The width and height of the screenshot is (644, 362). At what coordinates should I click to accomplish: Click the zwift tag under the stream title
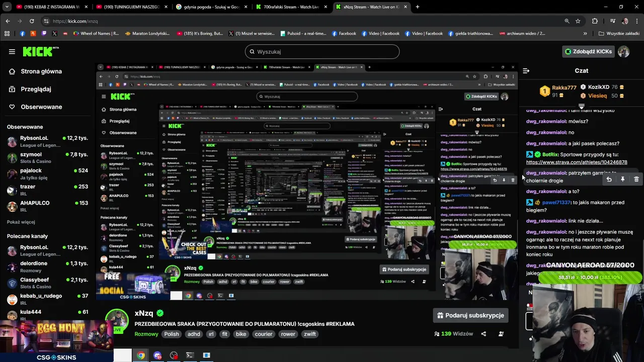[310, 334]
